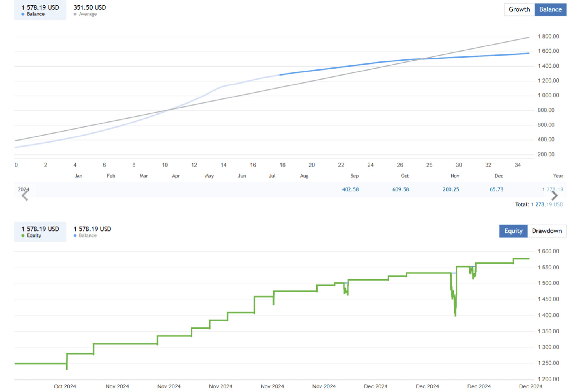Select the Balance tab on the top chart
This screenshot has width=570, height=392.
550,9
